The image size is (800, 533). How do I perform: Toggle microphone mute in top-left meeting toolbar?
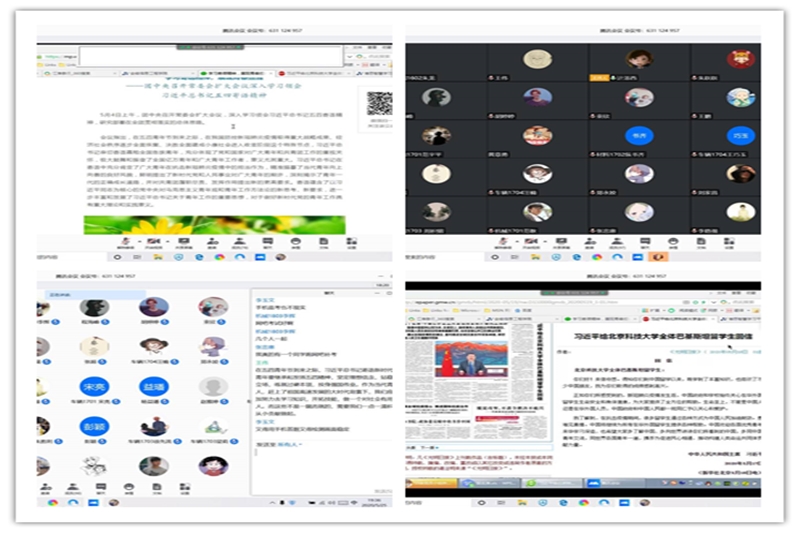click(x=125, y=243)
